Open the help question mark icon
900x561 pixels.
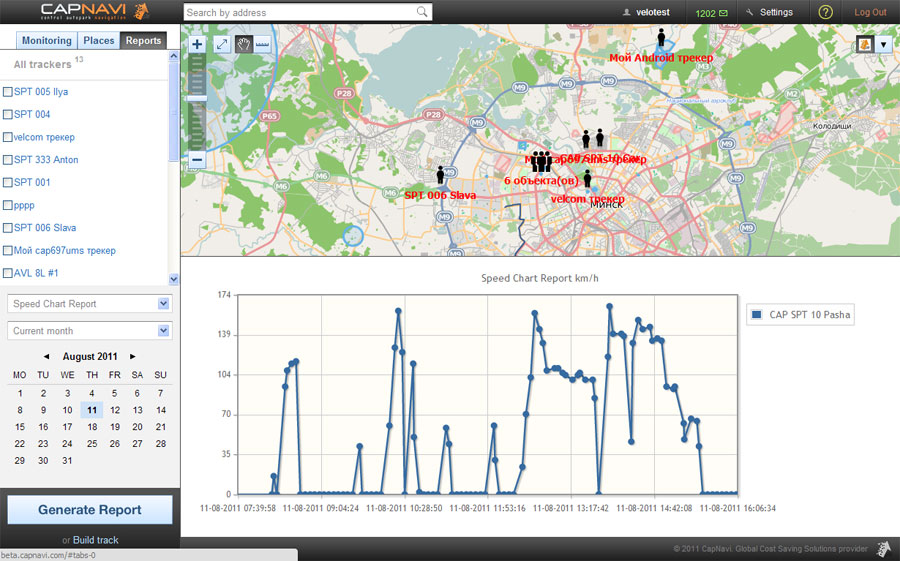[825, 12]
